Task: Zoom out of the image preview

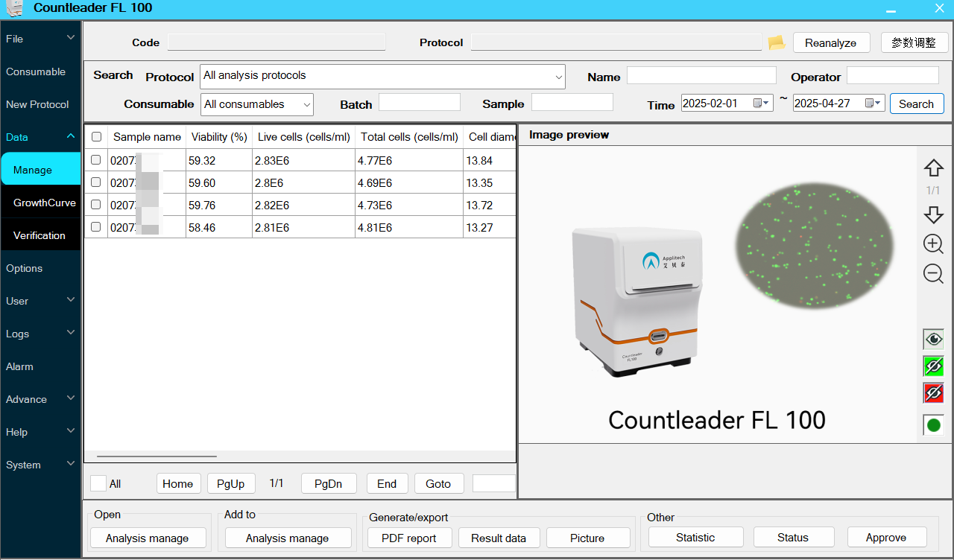Action: [x=933, y=273]
